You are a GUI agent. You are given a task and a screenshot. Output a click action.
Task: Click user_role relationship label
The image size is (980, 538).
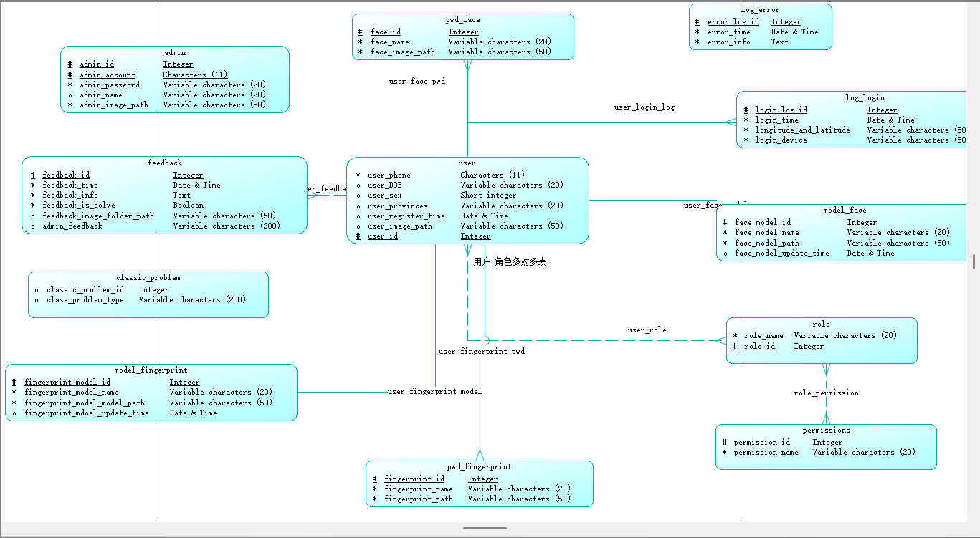(647, 330)
